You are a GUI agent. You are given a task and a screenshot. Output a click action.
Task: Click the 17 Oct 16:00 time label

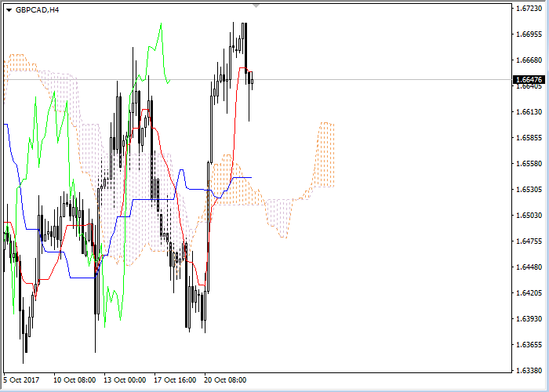[176, 379]
